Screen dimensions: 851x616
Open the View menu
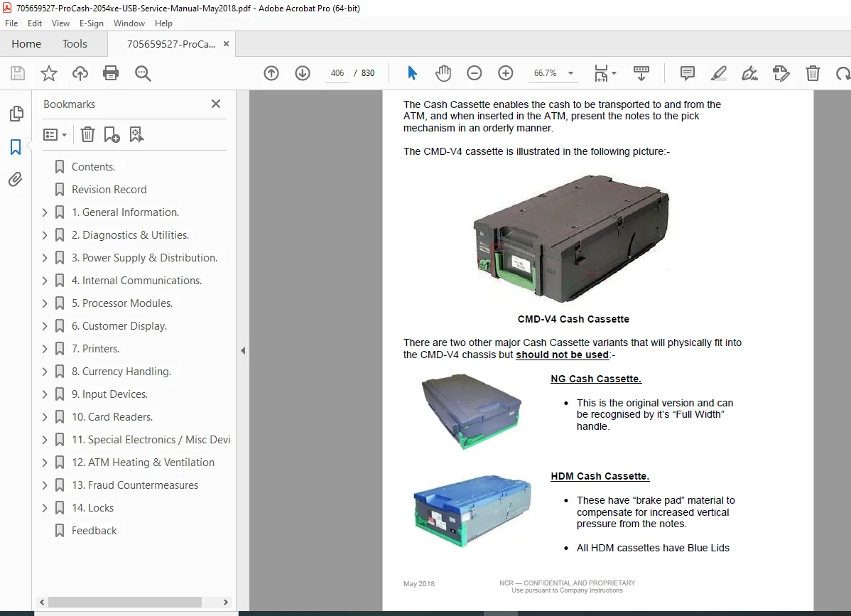[x=61, y=23]
